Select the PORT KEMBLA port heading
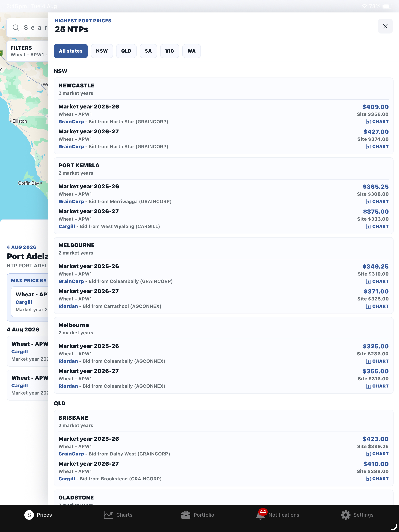The height and width of the screenshot is (532, 399). 79,166
